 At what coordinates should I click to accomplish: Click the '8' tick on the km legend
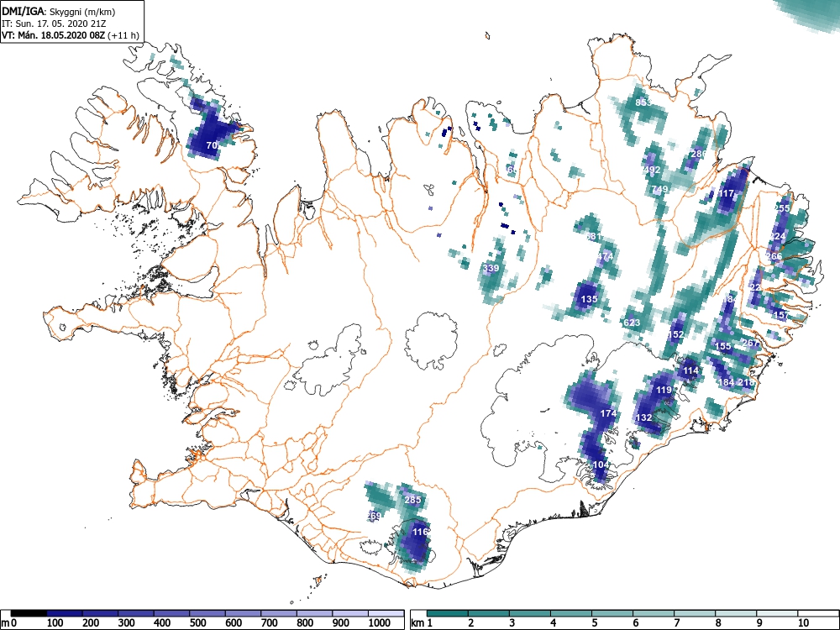pyautogui.click(x=718, y=623)
